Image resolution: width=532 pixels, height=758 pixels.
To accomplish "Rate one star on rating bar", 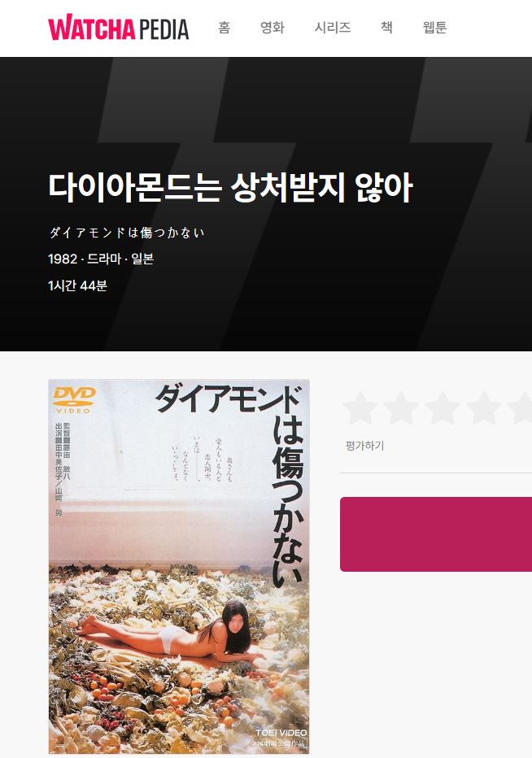I will [360, 408].
